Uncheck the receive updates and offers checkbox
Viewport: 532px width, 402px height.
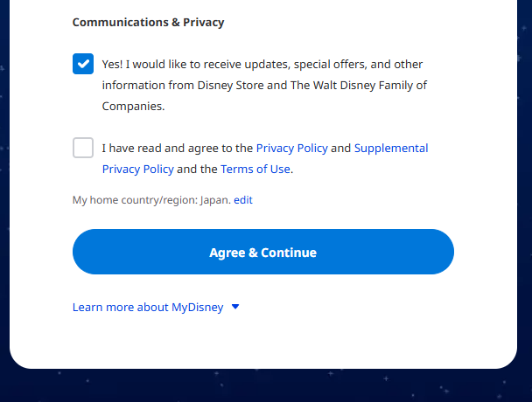83,64
